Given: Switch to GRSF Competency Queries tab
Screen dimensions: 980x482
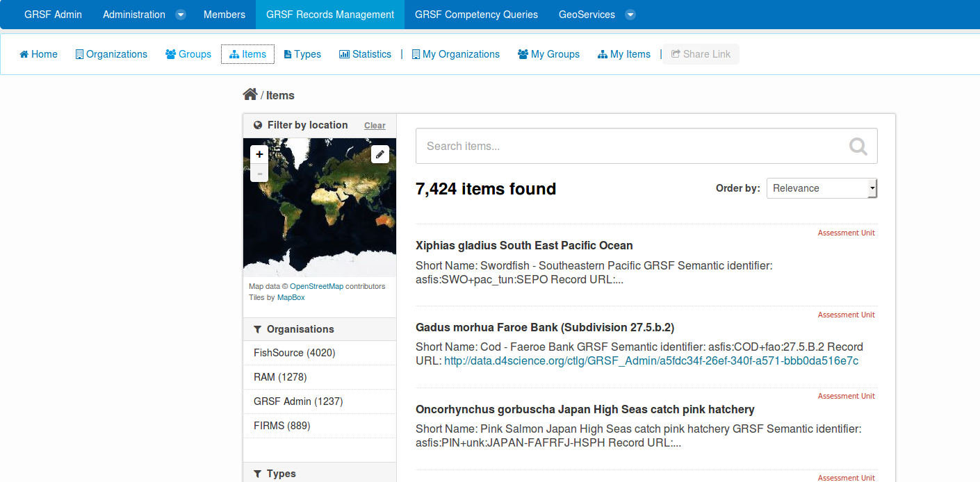Looking at the screenshot, I should pyautogui.click(x=476, y=15).
